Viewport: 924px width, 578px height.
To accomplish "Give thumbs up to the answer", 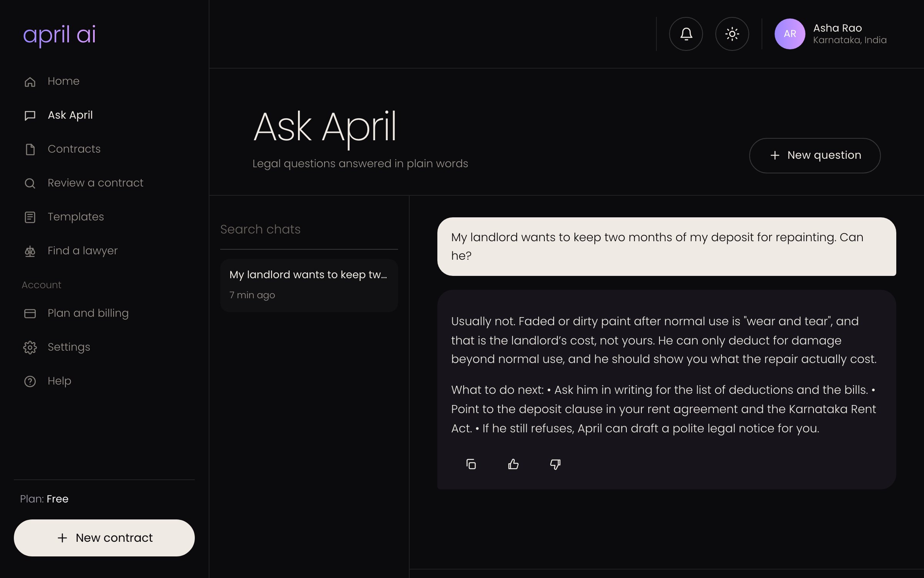I will pos(513,464).
